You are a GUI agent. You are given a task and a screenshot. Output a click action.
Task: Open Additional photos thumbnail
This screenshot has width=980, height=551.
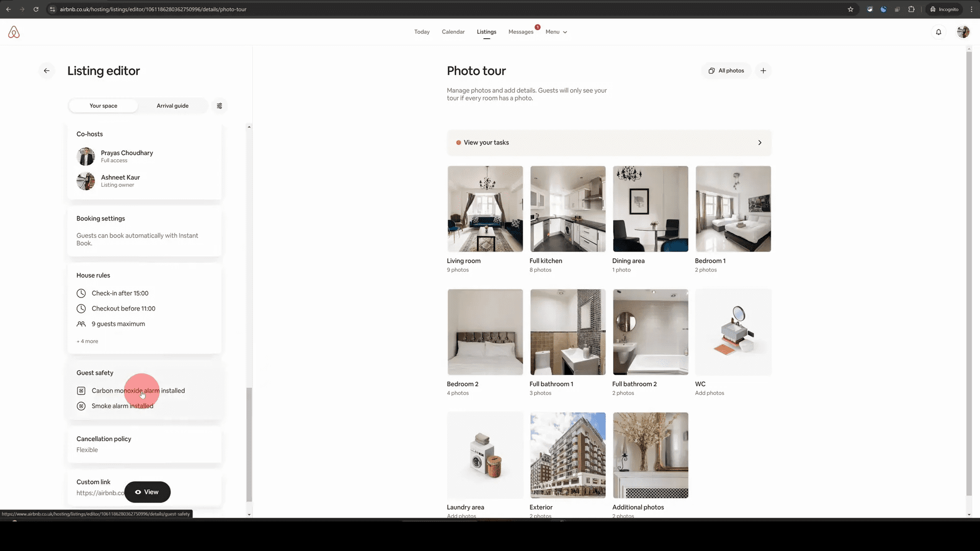pos(650,455)
